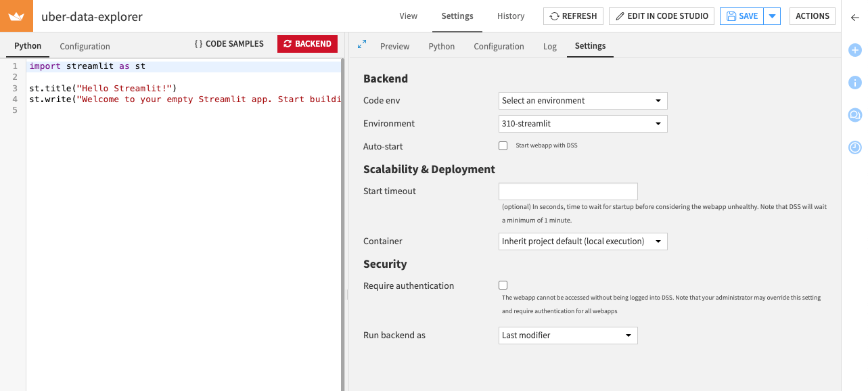Open the info details icon in sidebar
The width and height of the screenshot is (868, 391).
pyautogui.click(x=854, y=83)
